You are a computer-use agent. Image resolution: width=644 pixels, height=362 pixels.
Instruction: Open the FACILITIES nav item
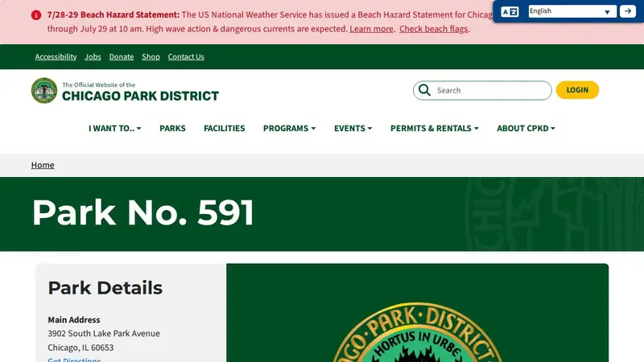225,128
